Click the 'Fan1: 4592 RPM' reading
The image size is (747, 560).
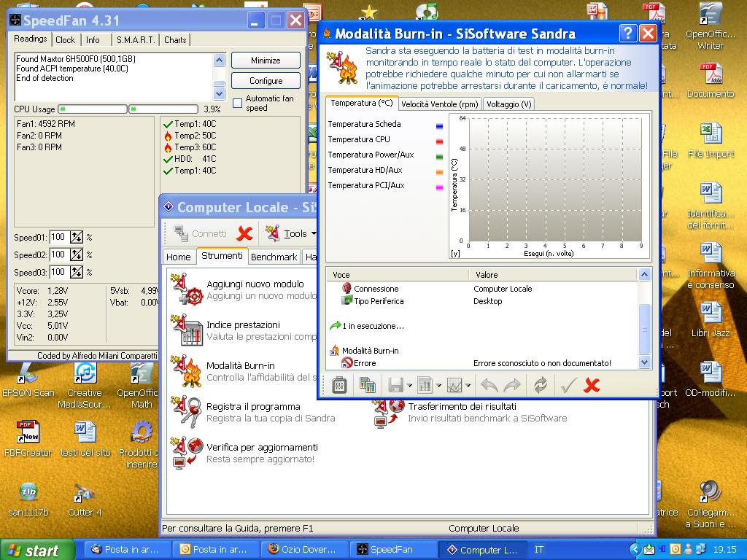click(x=46, y=124)
